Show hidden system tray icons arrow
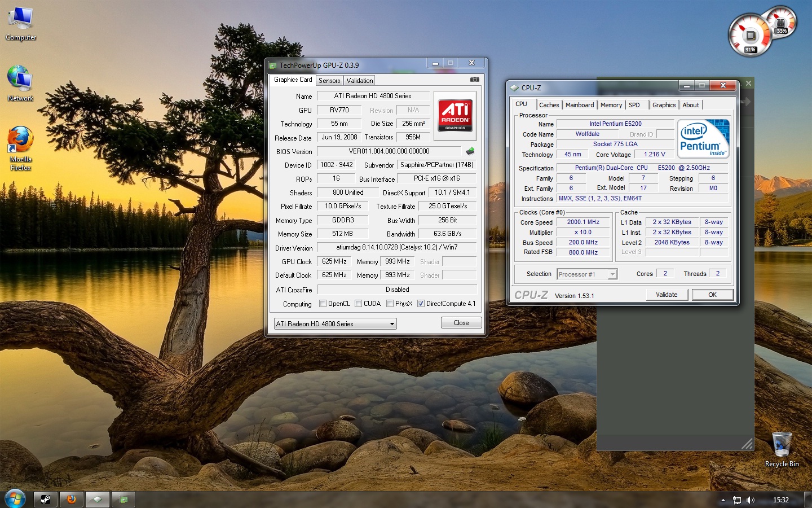812x508 pixels. click(723, 500)
